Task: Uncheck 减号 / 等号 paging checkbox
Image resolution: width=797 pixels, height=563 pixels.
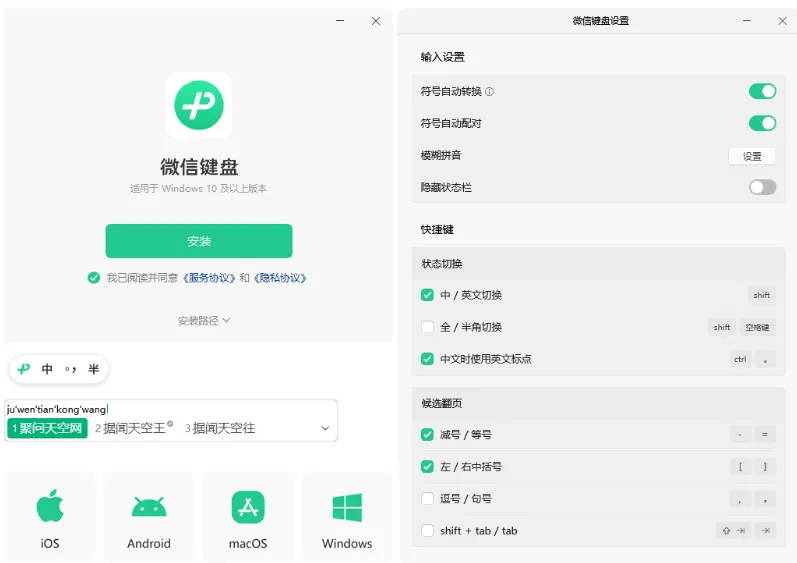Action: pos(427,434)
